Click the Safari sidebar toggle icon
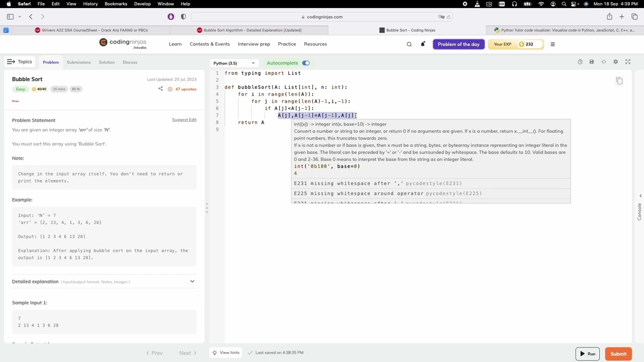 (x=10, y=17)
